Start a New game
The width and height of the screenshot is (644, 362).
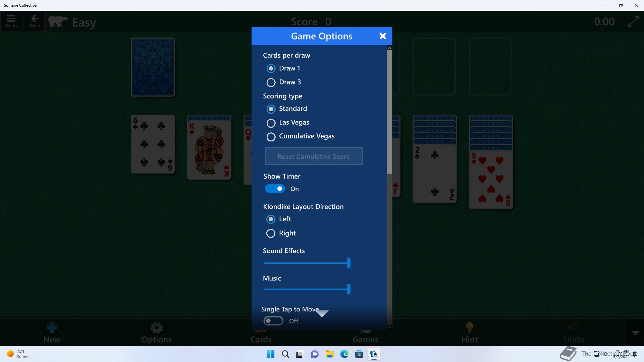tap(52, 333)
